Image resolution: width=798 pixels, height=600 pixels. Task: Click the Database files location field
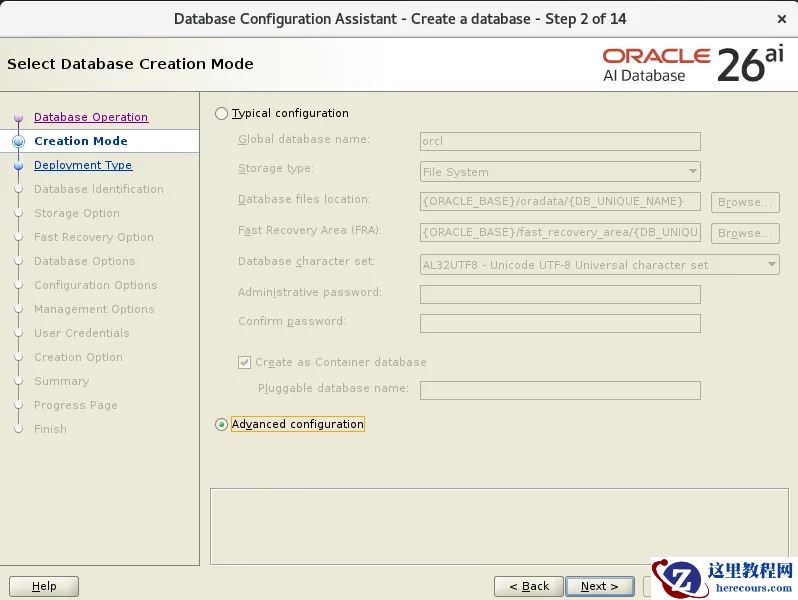560,202
